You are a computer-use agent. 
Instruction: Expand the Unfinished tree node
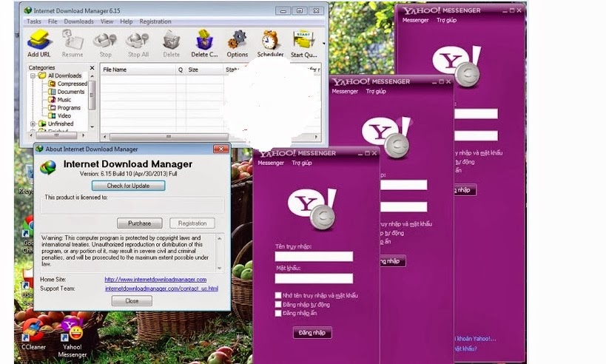click(x=33, y=124)
